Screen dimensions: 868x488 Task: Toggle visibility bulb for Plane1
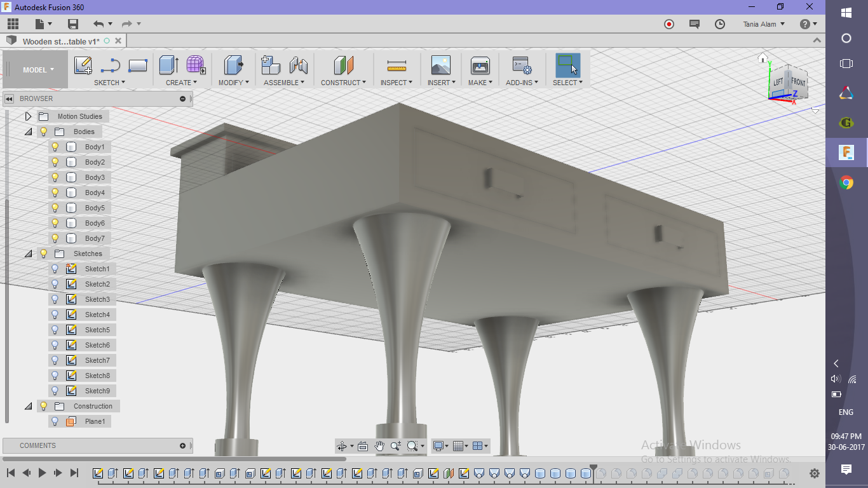(x=55, y=421)
